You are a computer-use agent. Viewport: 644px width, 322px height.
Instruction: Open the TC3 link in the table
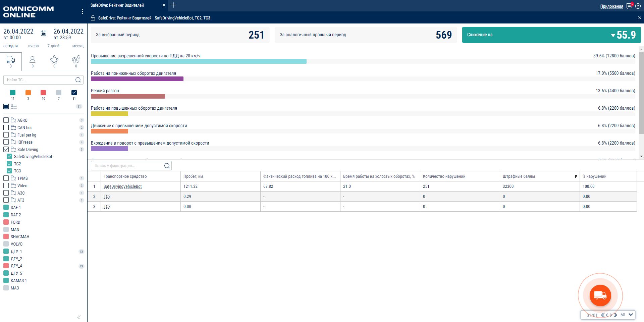[107, 207]
